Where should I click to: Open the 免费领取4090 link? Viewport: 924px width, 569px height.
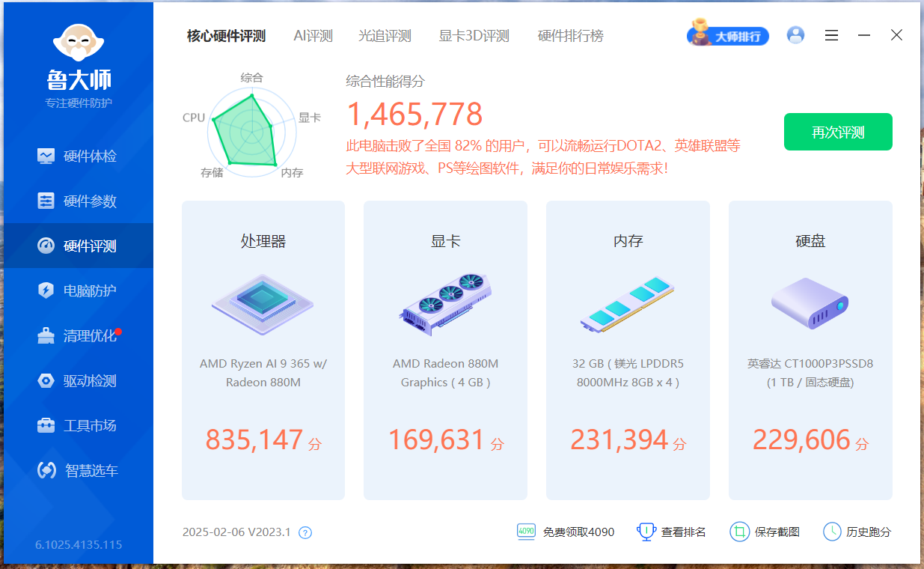click(x=578, y=532)
